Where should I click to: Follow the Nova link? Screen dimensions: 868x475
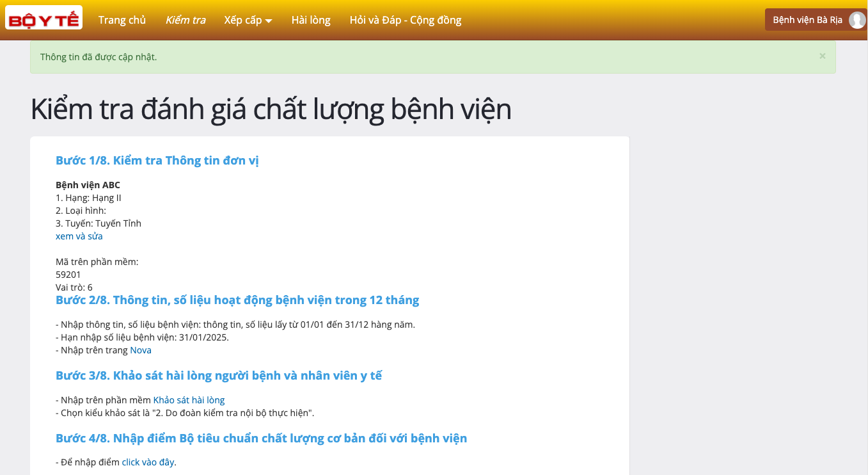coord(141,350)
